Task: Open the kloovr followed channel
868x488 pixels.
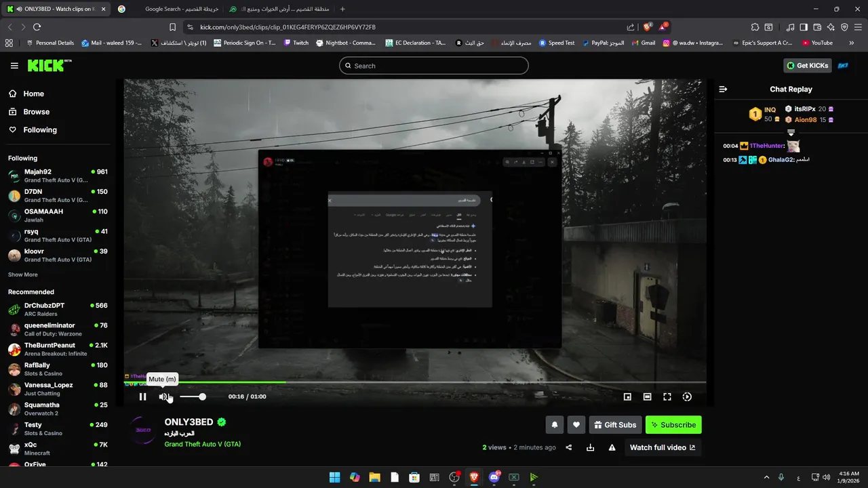Action: (x=58, y=255)
